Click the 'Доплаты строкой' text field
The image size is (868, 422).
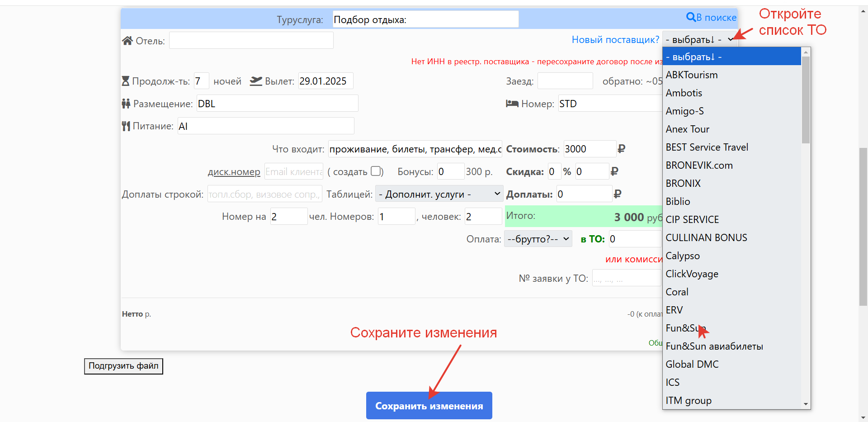265,194
